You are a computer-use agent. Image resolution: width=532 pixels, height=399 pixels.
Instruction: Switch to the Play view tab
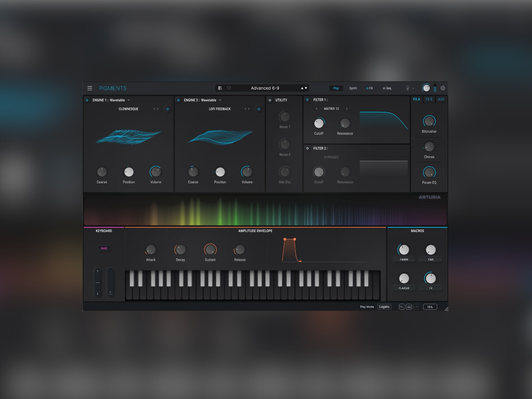(x=336, y=88)
